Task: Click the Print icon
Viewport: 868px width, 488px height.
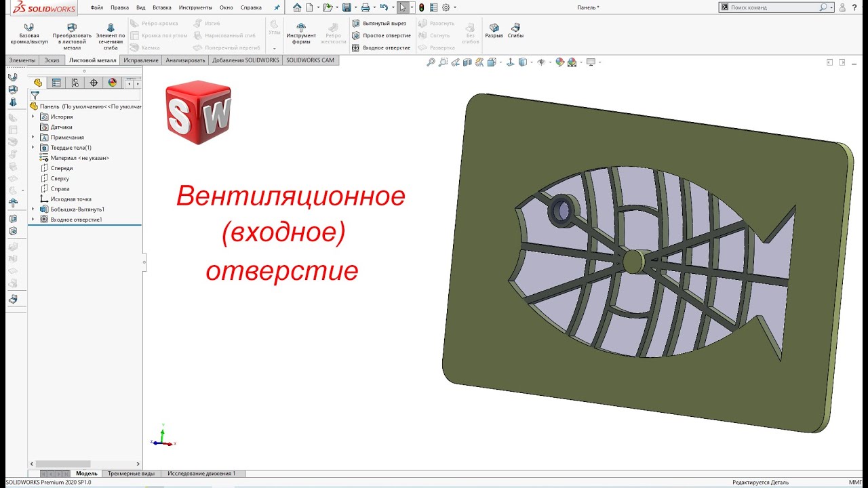Action: click(365, 7)
